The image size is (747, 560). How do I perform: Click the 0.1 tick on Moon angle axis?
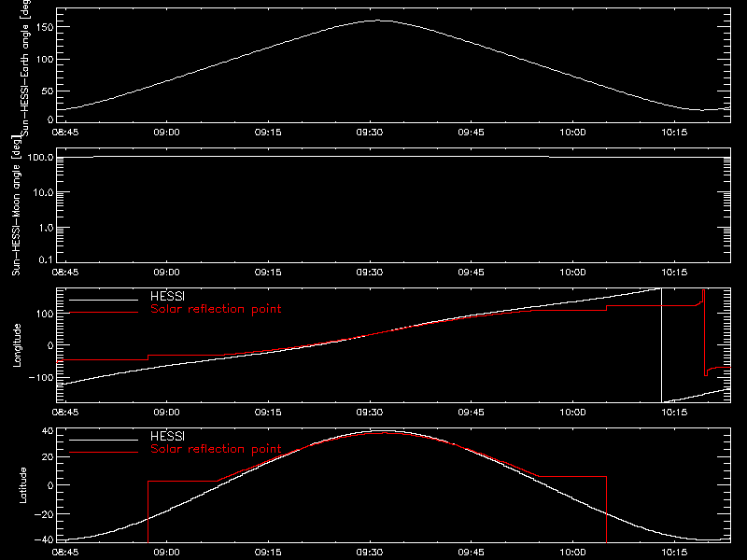point(47,259)
